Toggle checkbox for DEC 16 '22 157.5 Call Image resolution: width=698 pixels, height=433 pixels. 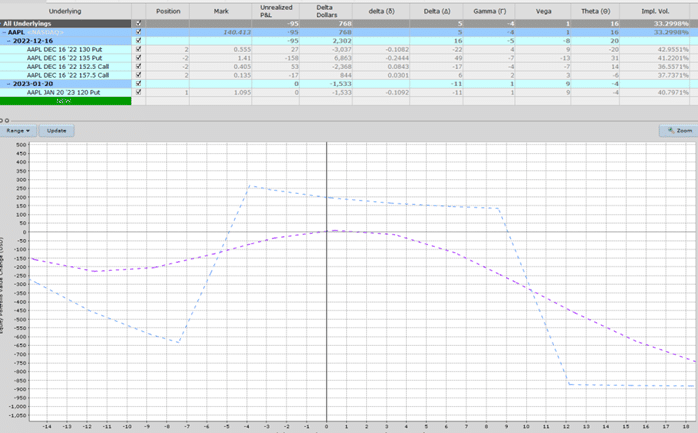point(138,75)
